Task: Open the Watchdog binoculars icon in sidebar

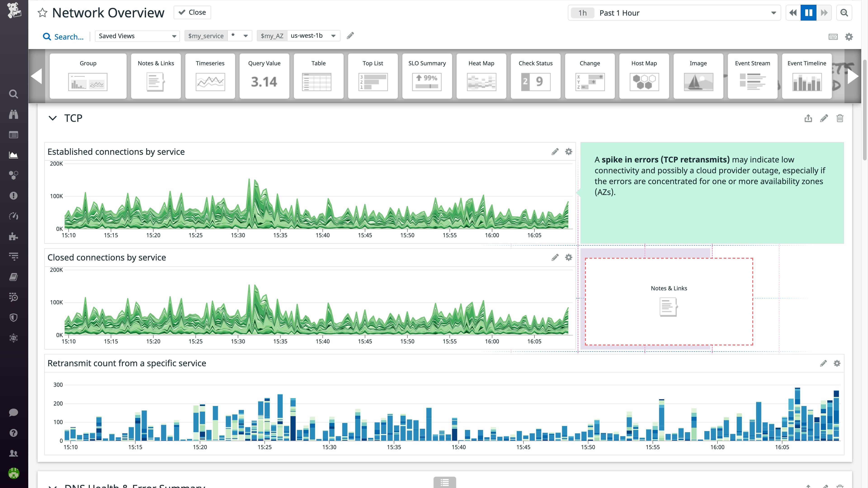Action: [x=14, y=114]
